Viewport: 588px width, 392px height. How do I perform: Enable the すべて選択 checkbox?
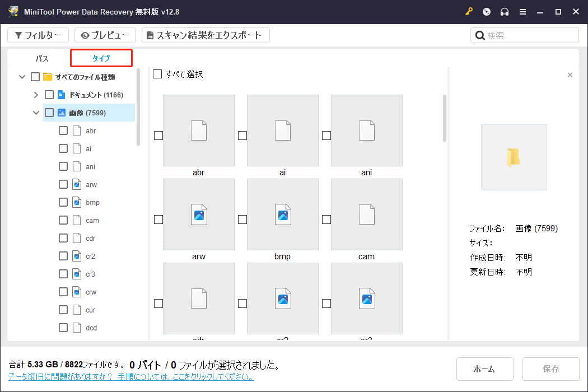coord(157,73)
